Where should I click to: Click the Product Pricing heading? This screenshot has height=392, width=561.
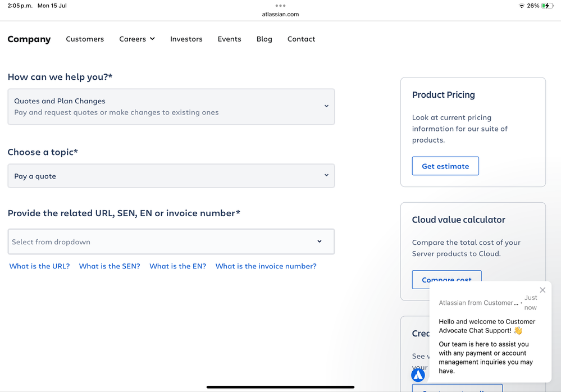point(443,95)
